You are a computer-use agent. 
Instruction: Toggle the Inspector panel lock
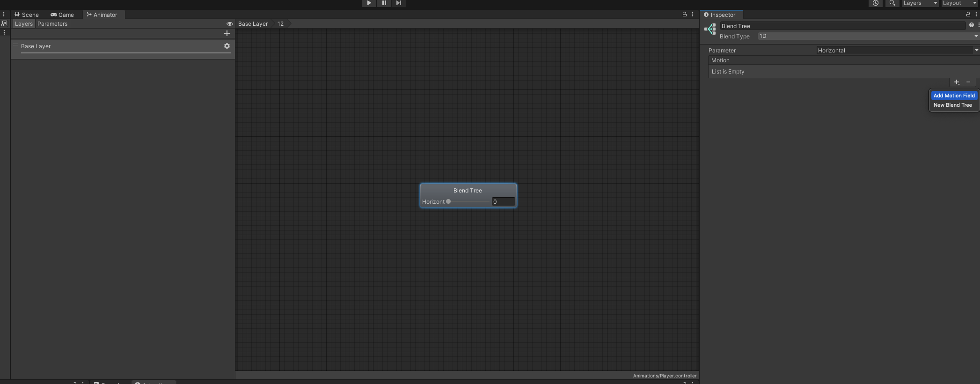968,15
